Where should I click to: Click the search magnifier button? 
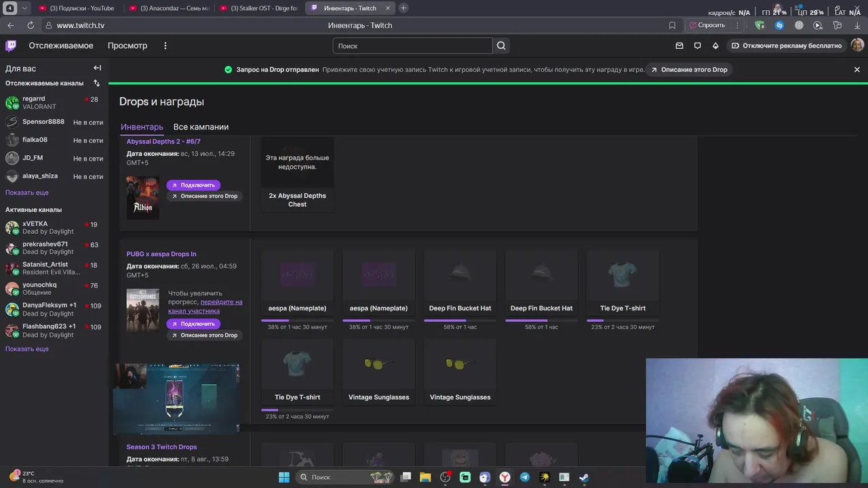click(x=501, y=45)
